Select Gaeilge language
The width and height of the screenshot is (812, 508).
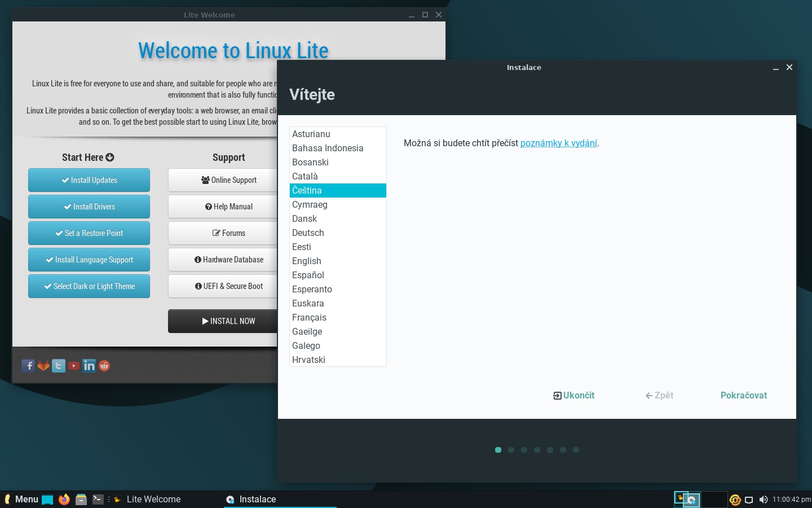click(338, 331)
